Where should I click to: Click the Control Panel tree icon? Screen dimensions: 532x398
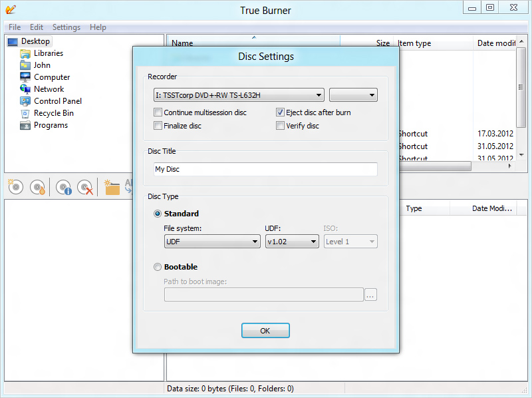pyautogui.click(x=25, y=101)
